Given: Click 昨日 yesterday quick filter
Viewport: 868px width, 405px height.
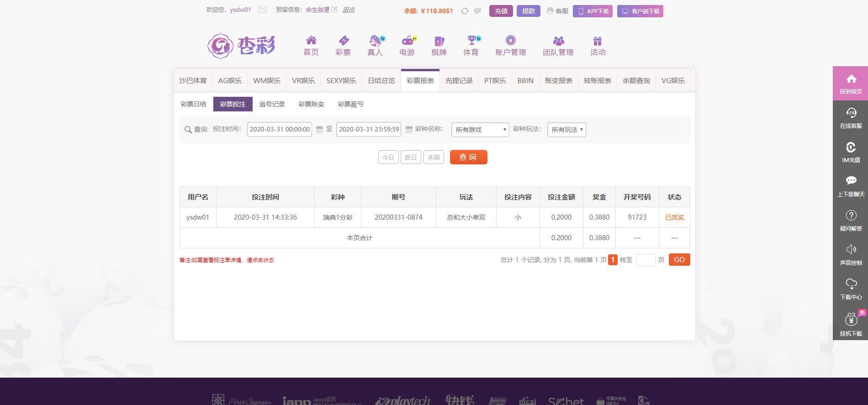Looking at the screenshot, I should [411, 157].
